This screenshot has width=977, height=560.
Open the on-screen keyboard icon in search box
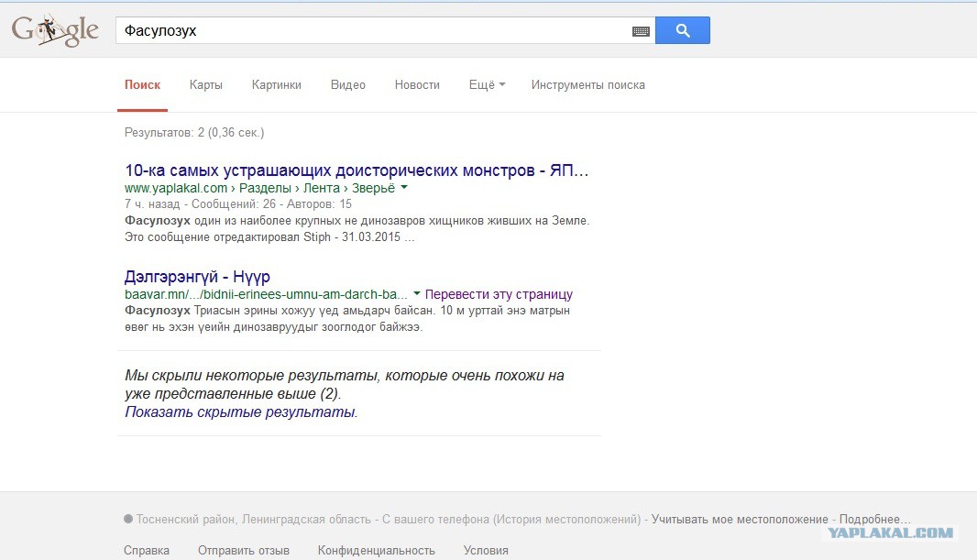[x=641, y=31]
